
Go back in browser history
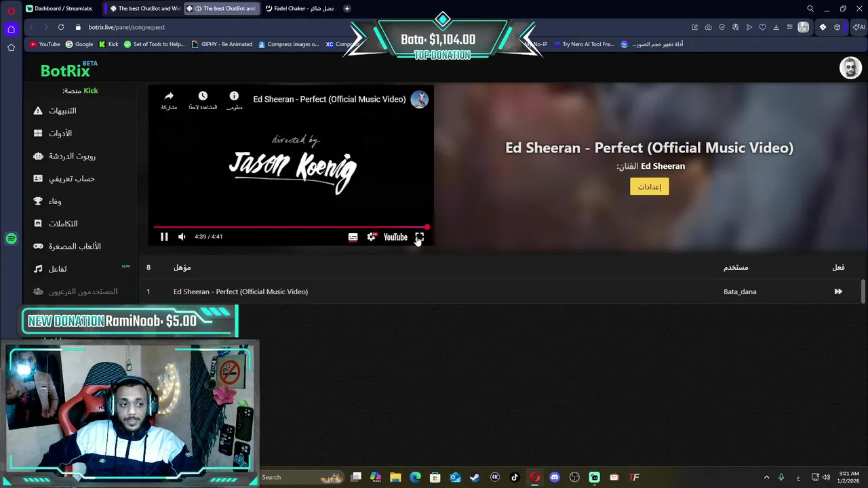(x=31, y=27)
